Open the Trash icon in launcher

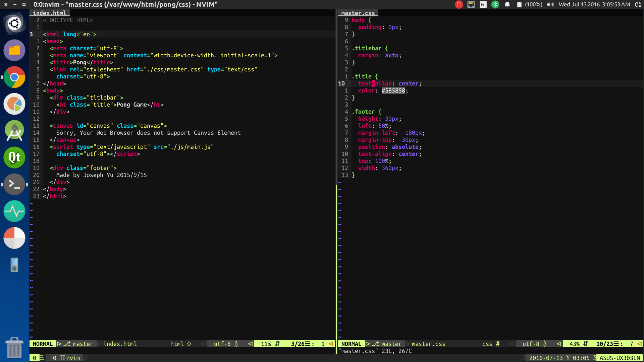(x=14, y=347)
